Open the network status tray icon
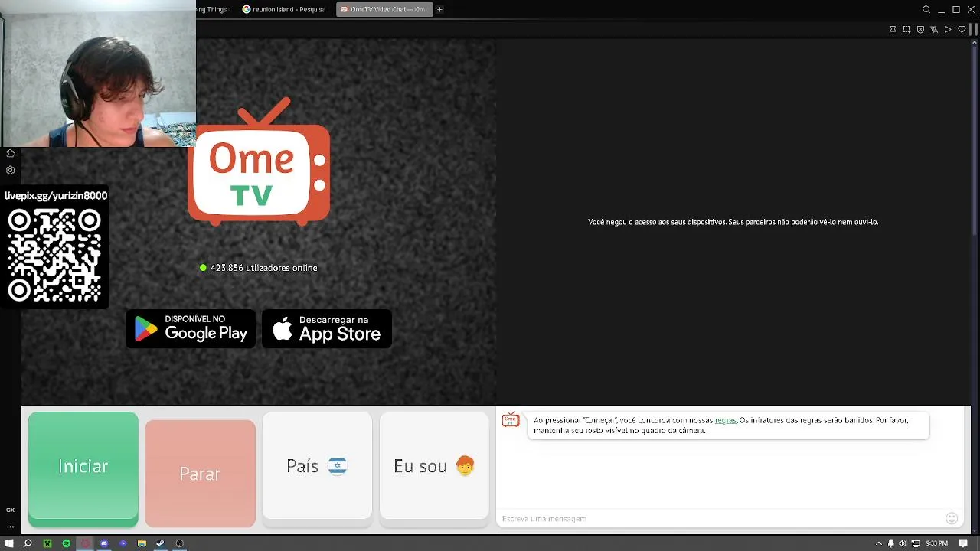The height and width of the screenshot is (551, 980). pyautogui.click(x=915, y=543)
